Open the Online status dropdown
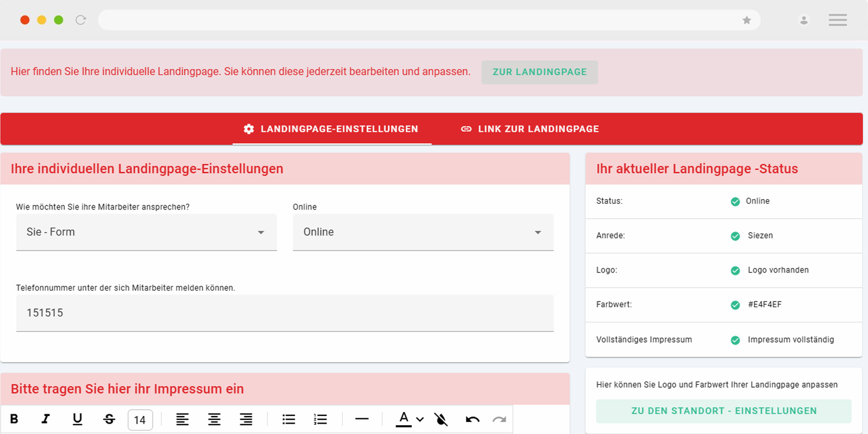The width and height of the screenshot is (868, 434). coord(423,232)
